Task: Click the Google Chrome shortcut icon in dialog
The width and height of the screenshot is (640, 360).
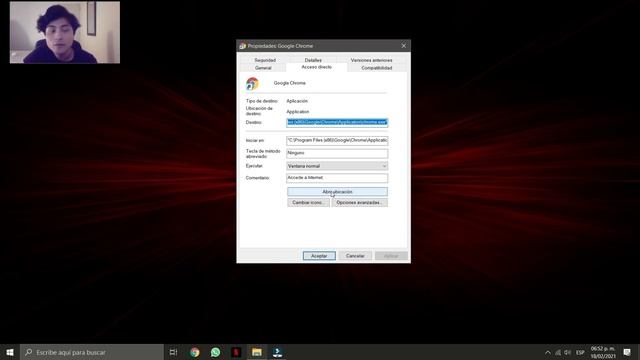Action: click(252, 84)
